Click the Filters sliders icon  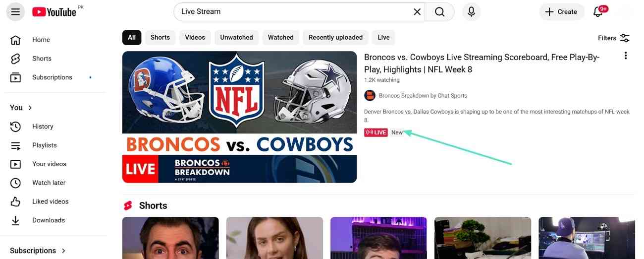pyautogui.click(x=625, y=38)
